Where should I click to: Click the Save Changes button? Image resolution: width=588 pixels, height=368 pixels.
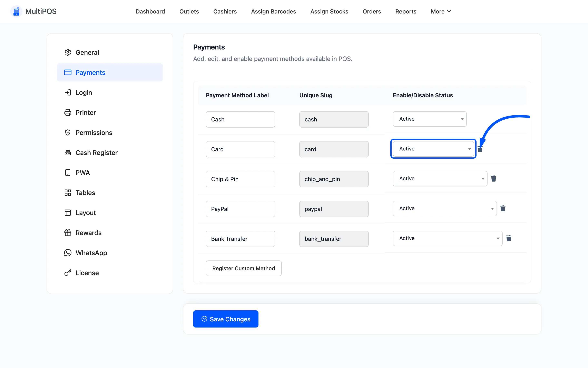(x=226, y=319)
